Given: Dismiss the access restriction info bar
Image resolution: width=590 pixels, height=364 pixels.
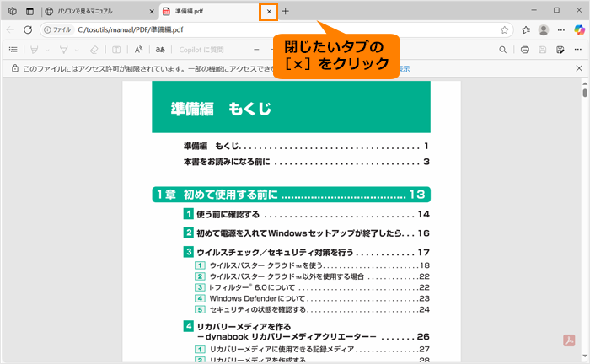Looking at the screenshot, I should pos(579,68).
